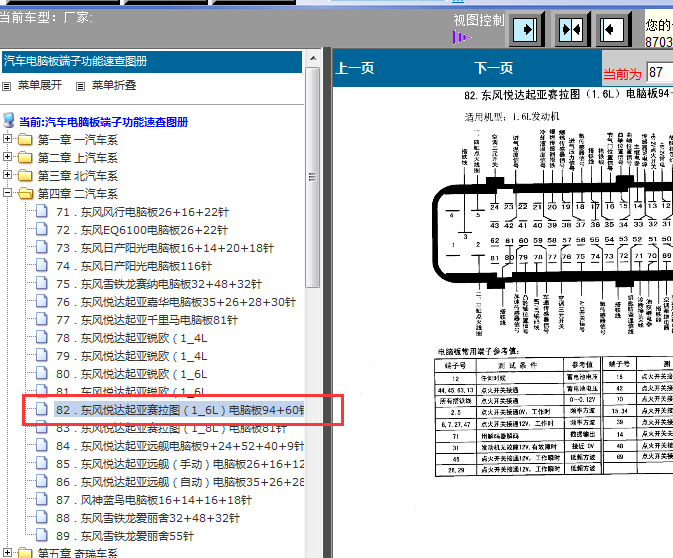
Task: Select 77．东风悦达起亚千里马电脑板81针
Action: (x=147, y=320)
